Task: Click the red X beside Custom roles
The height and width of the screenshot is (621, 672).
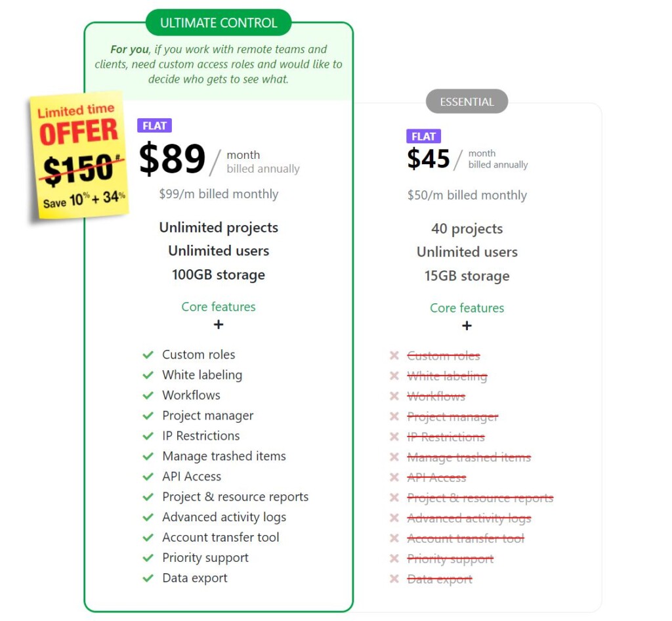Action: (x=394, y=356)
